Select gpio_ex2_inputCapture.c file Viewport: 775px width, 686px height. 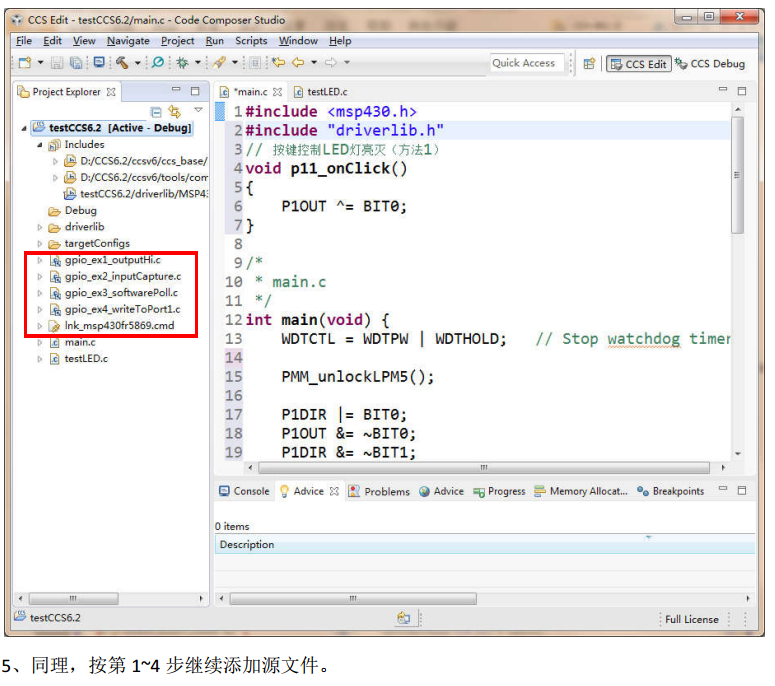click(x=123, y=277)
